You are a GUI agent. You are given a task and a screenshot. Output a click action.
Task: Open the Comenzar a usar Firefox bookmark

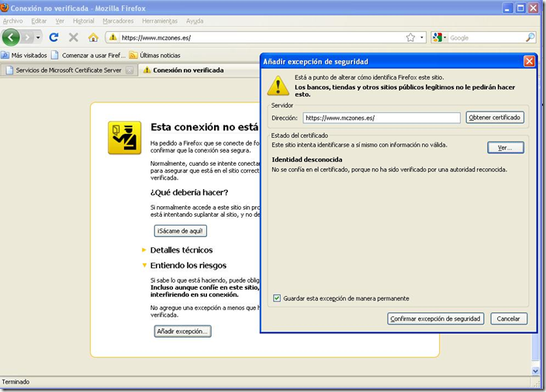(x=88, y=55)
